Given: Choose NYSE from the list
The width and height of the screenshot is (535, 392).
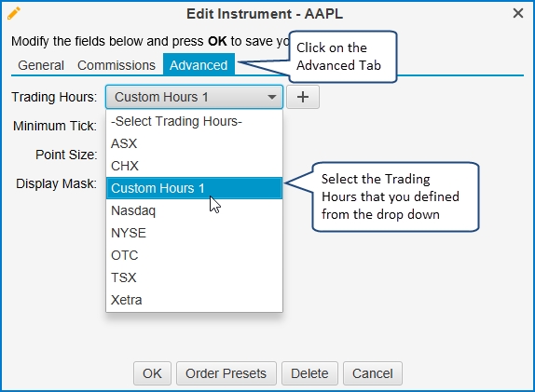Looking at the screenshot, I should (194, 233).
